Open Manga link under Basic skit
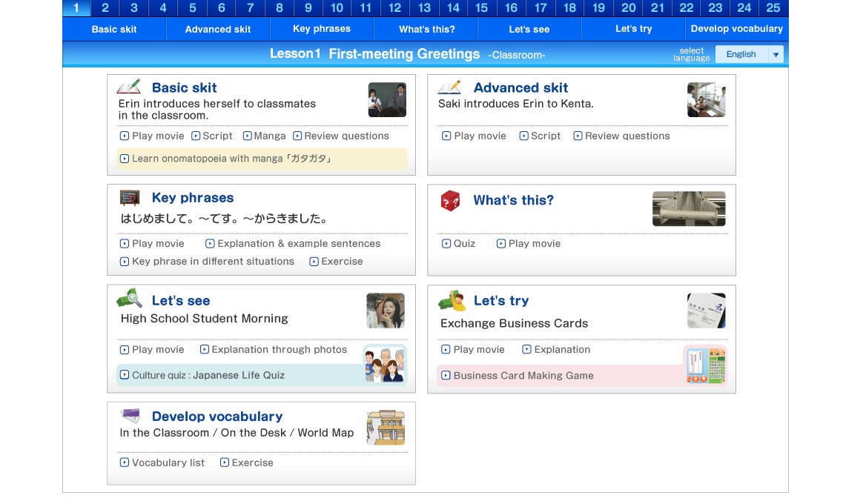Screen dimensions: 843x504 (x=264, y=136)
